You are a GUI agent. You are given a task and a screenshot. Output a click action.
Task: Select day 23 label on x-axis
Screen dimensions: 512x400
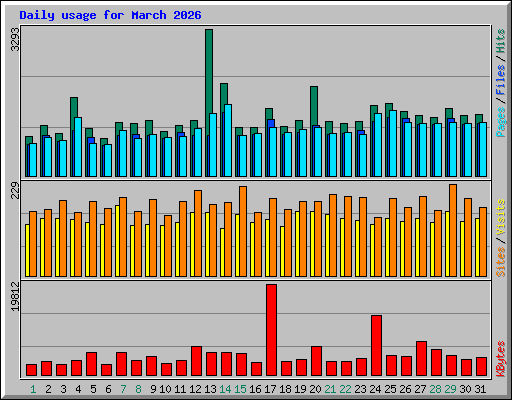360,389
